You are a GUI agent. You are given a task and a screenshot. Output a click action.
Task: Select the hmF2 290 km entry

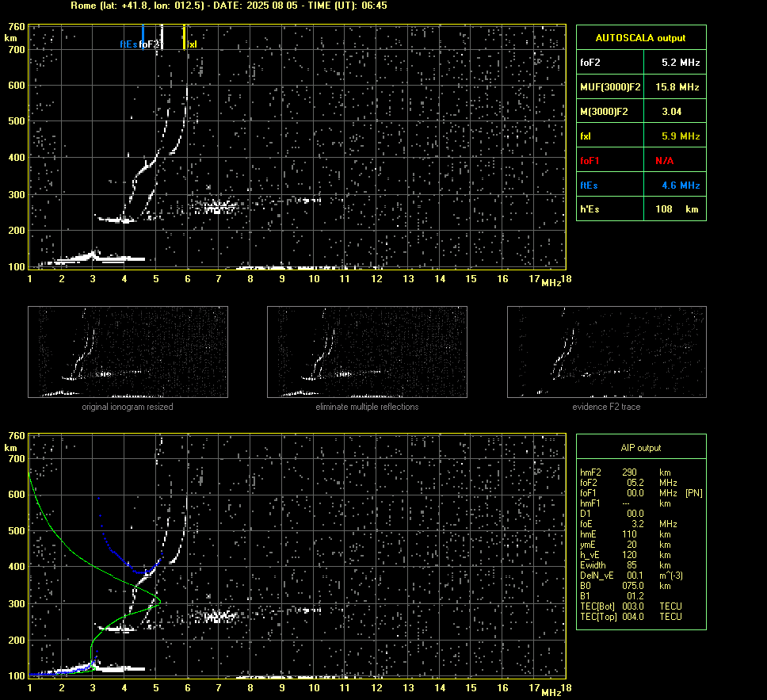tap(625, 472)
